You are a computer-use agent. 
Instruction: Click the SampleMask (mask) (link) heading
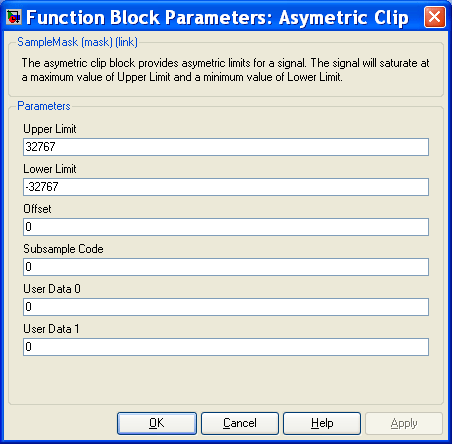(77, 42)
